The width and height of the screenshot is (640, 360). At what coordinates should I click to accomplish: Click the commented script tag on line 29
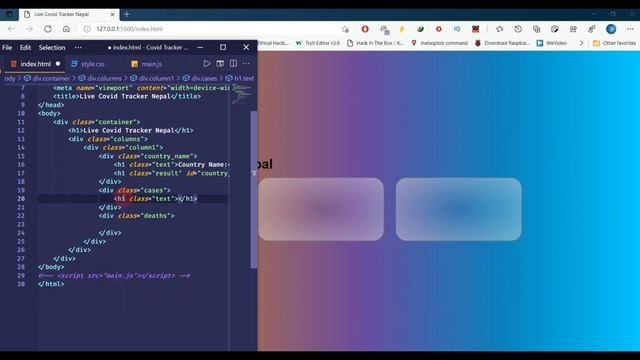click(x=114, y=276)
